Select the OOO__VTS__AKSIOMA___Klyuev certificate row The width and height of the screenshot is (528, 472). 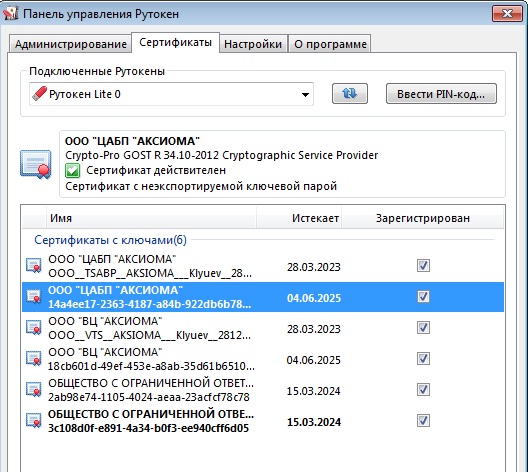[x=263, y=328]
